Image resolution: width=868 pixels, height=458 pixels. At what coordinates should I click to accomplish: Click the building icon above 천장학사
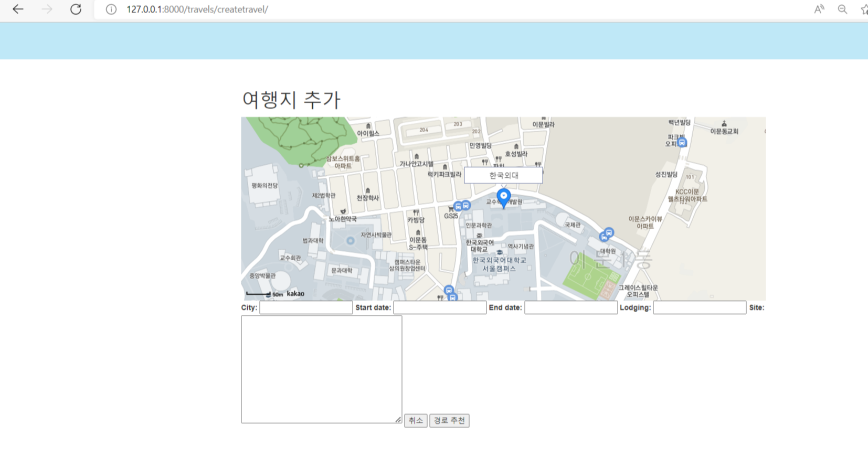coord(367,190)
